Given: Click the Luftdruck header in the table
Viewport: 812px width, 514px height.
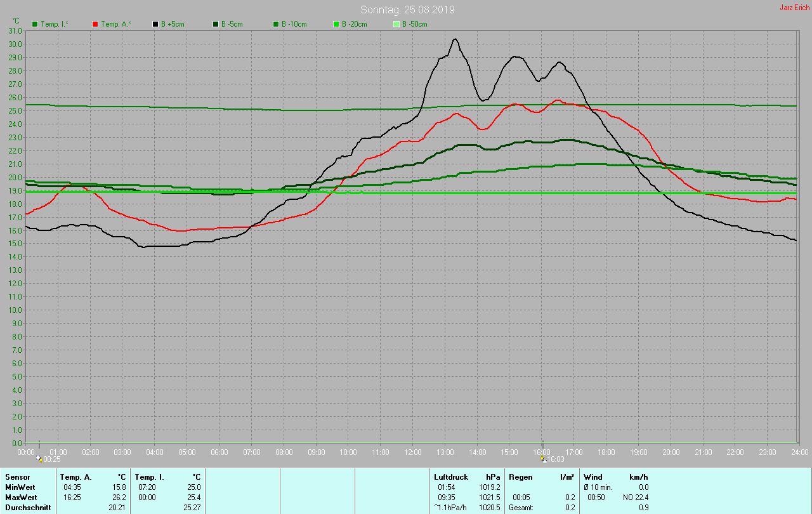Looking at the screenshot, I should (451, 477).
